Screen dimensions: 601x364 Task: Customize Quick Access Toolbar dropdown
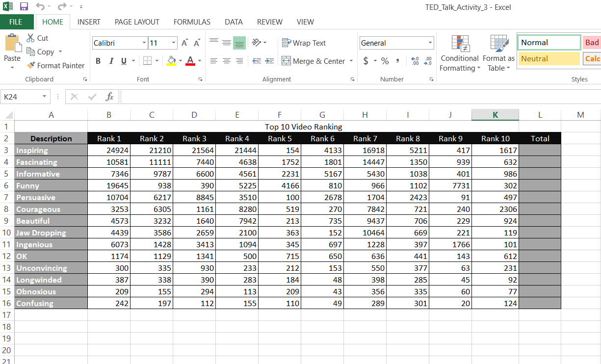coord(81,7)
